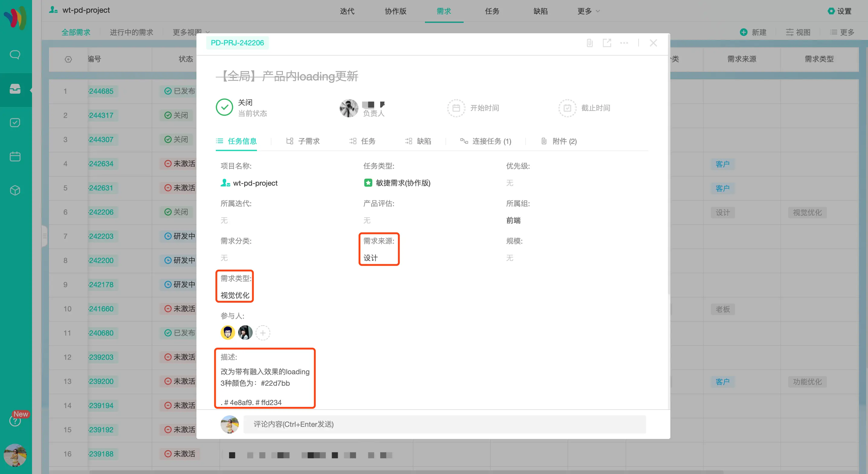
Task: Click the help bubble at bottom left
Action: click(15, 421)
